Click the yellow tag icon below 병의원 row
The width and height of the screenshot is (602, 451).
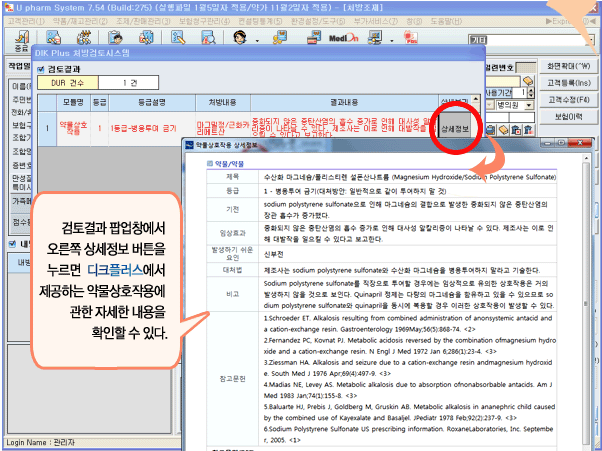pyautogui.click(x=503, y=130)
